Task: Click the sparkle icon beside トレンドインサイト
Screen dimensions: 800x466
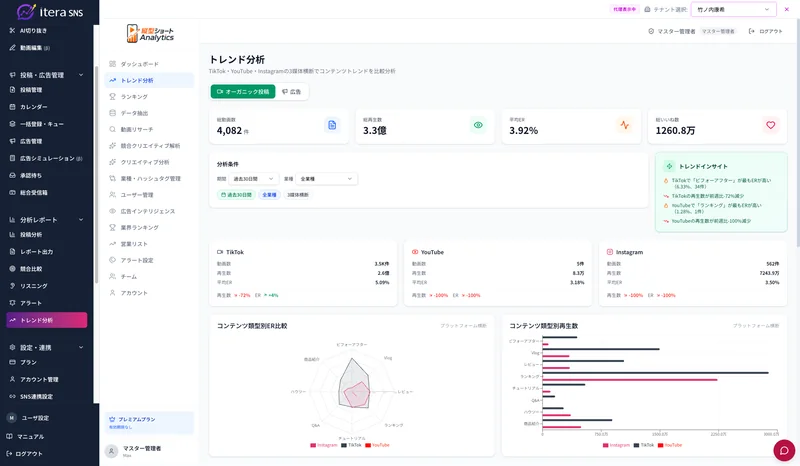Action: [x=669, y=166]
